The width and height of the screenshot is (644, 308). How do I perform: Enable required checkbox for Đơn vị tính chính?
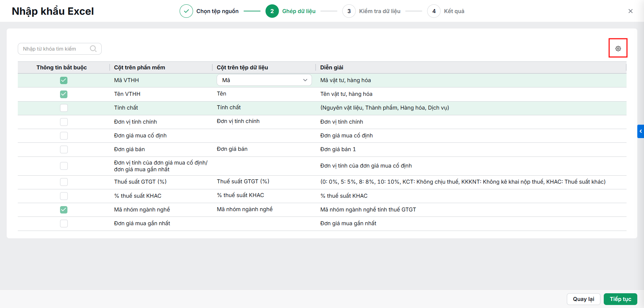(64, 122)
